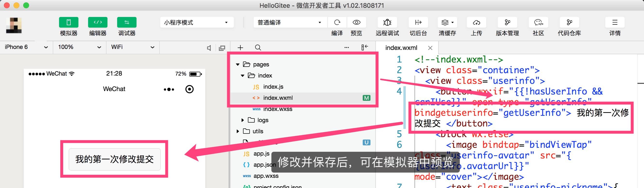Image resolution: width=644 pixels, height=188 pixels.
Task: Mute the simulator sound
Action: coord(209,48)
